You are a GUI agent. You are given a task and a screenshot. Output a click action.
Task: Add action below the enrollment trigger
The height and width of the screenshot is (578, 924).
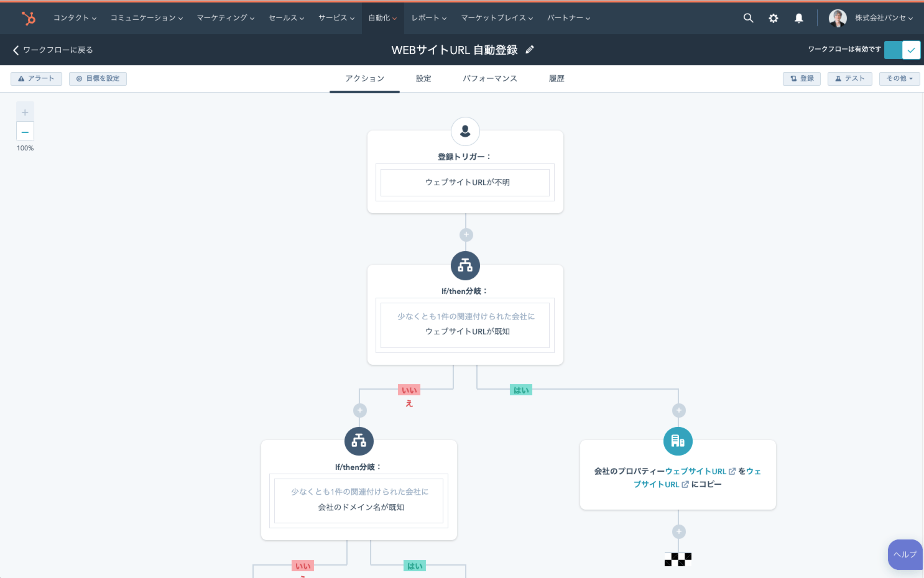click(466, 235)
